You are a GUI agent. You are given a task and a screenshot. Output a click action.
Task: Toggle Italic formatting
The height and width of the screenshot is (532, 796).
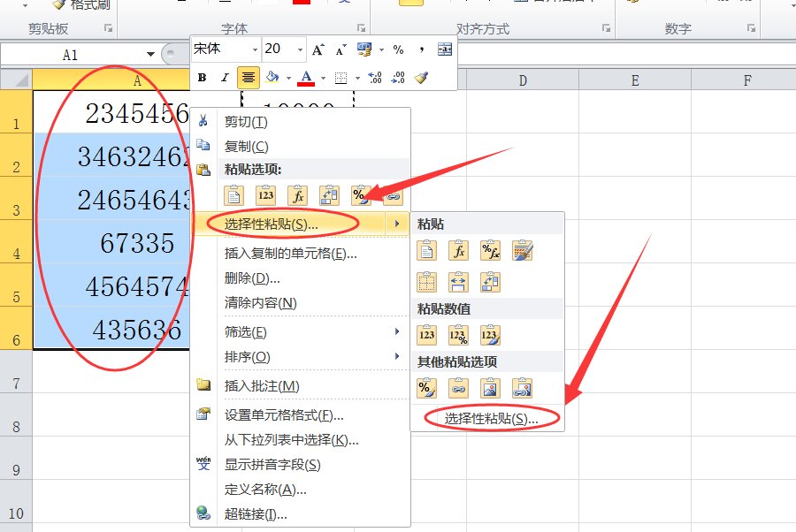[226, 76]
